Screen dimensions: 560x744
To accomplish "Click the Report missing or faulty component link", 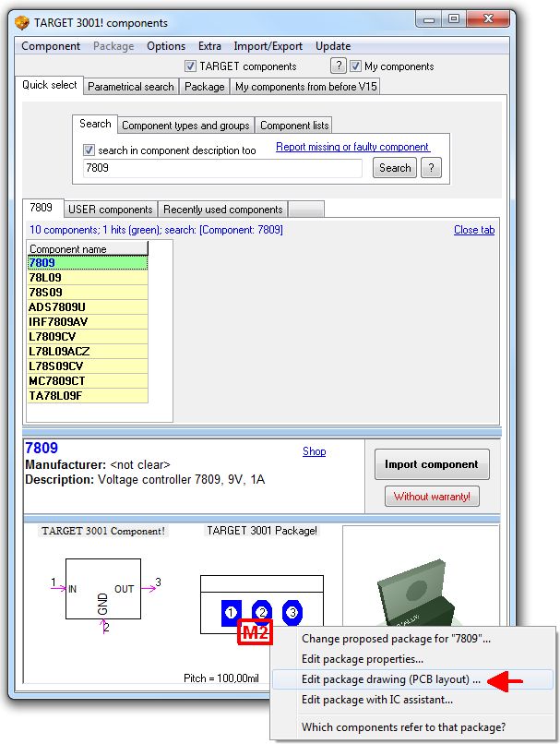I will point(352,147).
